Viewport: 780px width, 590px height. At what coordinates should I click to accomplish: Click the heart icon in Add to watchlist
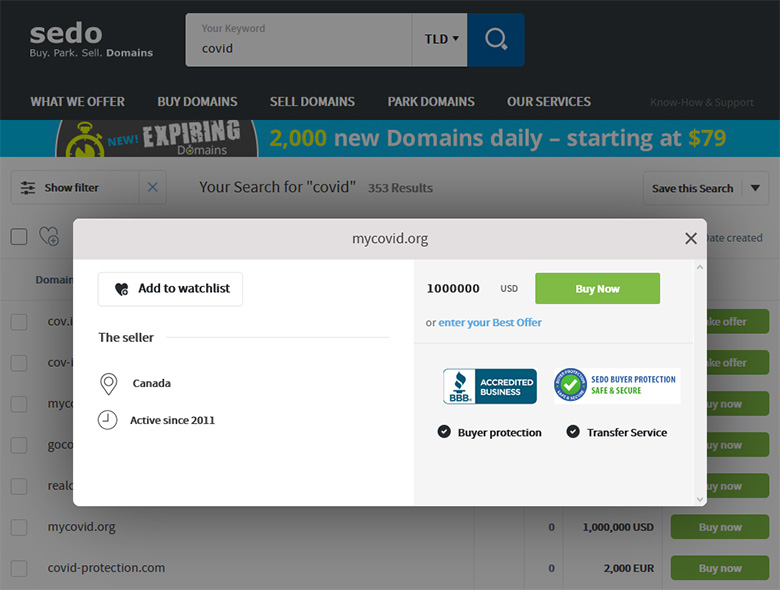point(122,289)
